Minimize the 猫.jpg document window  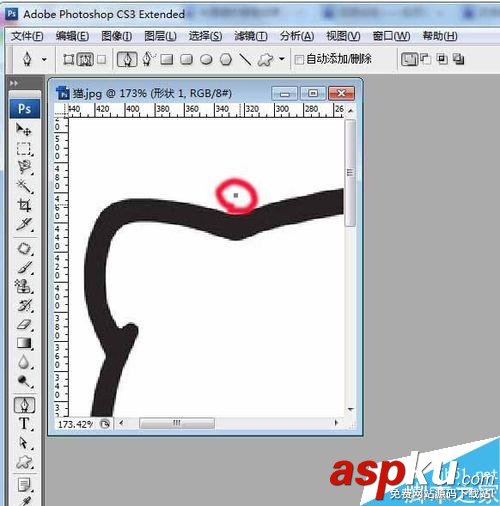click(285, 94)
